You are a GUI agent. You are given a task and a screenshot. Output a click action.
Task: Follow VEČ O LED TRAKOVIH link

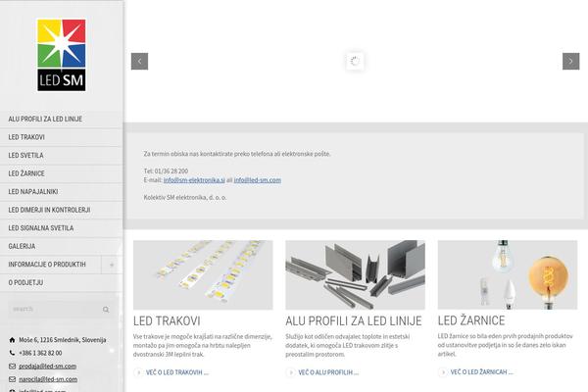pos(177,372)
